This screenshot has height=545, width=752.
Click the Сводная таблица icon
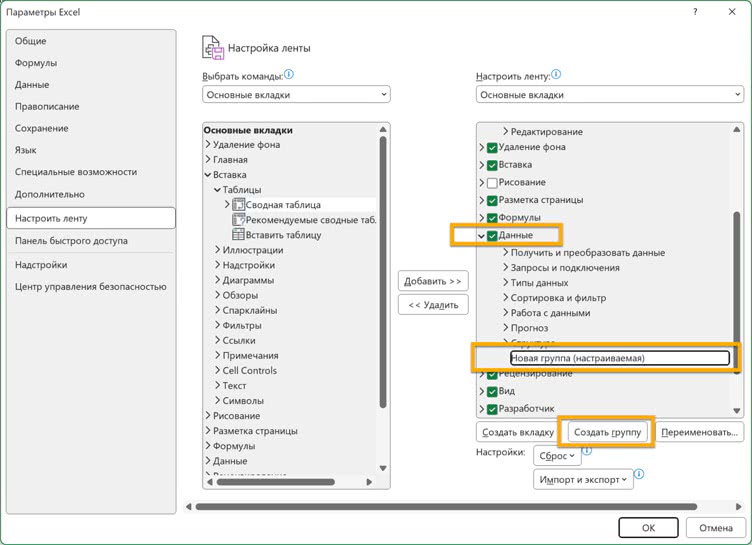tap(238, 205)
